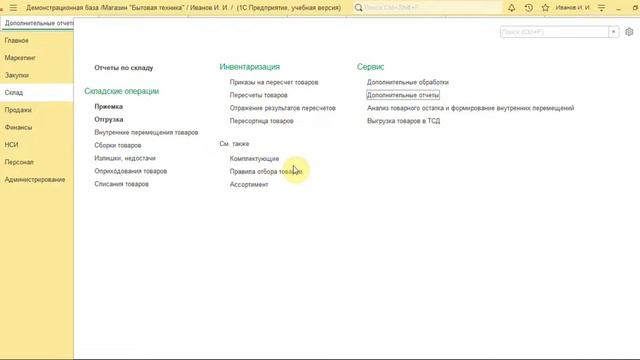
Task: Click the См. также label
Action: [234, 144]
